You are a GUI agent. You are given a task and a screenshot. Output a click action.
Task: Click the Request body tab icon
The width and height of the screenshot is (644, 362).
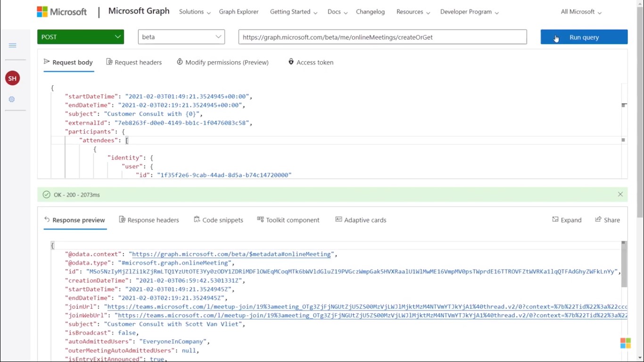(x=47, y=62)
